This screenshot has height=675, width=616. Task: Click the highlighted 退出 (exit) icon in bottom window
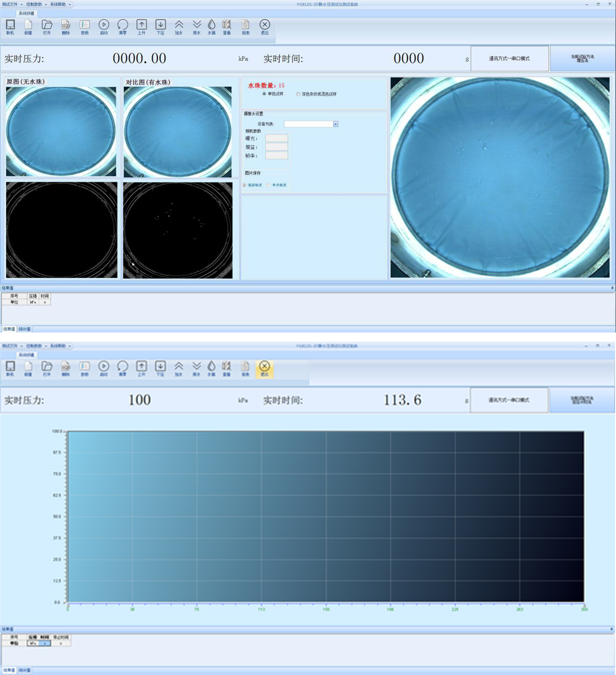tap(265, 369)
